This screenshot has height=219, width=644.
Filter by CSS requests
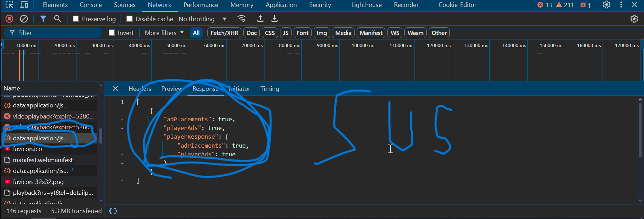(270, 33)
